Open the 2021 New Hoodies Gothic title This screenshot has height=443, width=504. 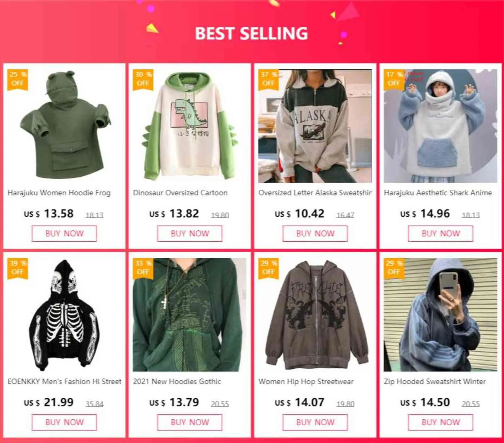click(x=177, y=381)
